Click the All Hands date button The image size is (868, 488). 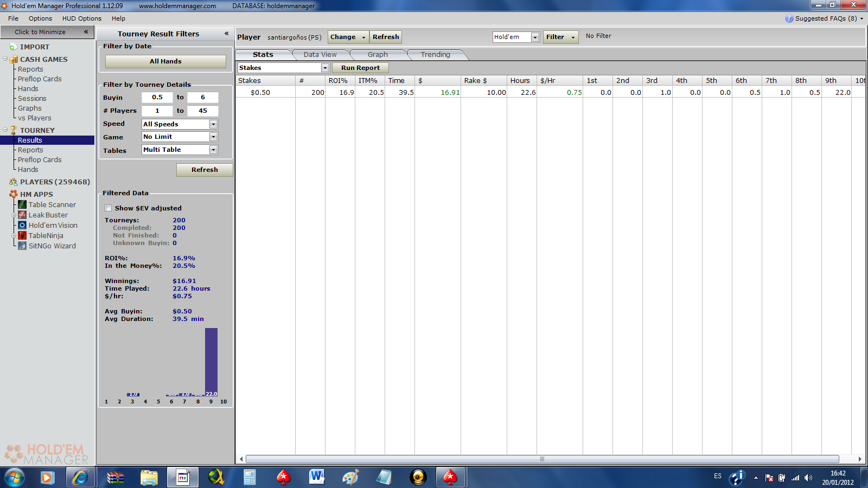pyautogui.click(x=165, y=61)
